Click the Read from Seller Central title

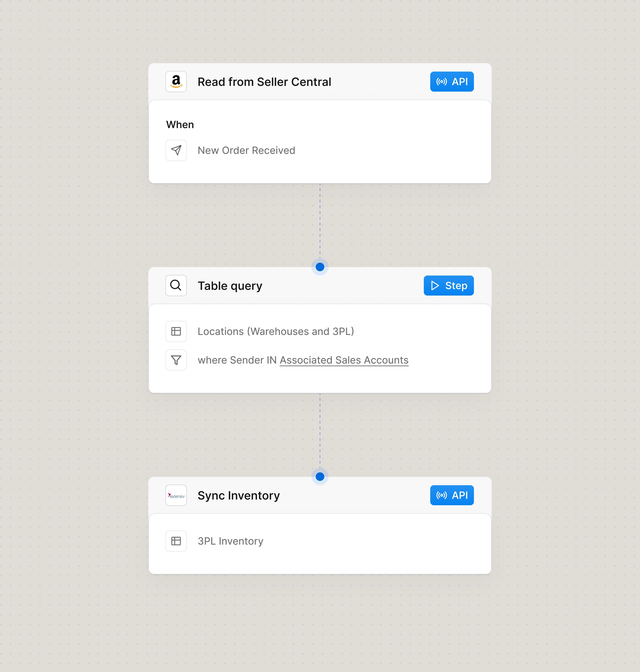264,82
